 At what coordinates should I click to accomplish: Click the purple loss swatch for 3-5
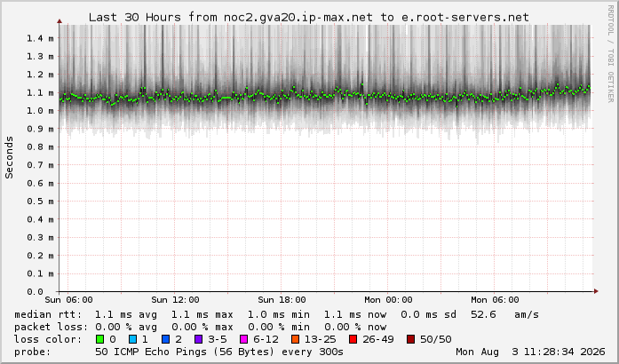tap(199, 339)
